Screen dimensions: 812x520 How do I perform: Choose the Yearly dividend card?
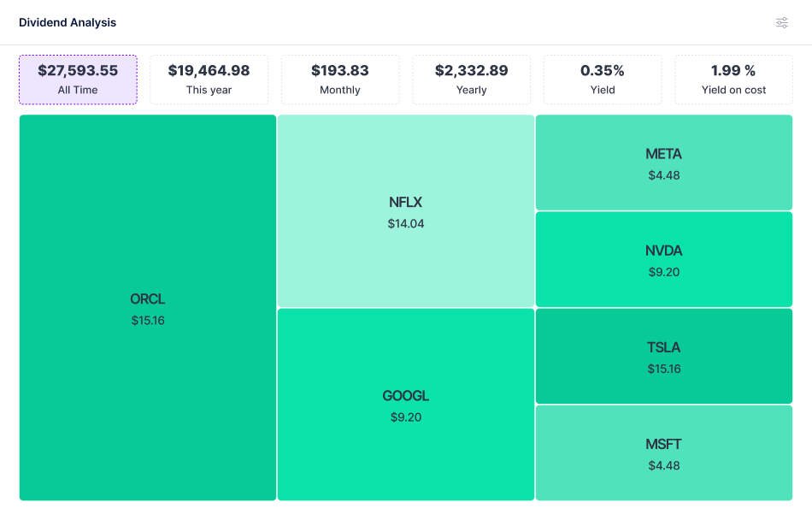[471, 80]
